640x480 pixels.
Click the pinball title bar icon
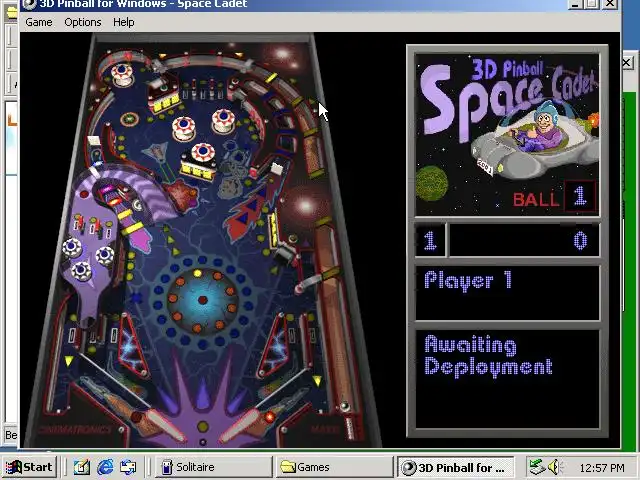click(29, 4)
